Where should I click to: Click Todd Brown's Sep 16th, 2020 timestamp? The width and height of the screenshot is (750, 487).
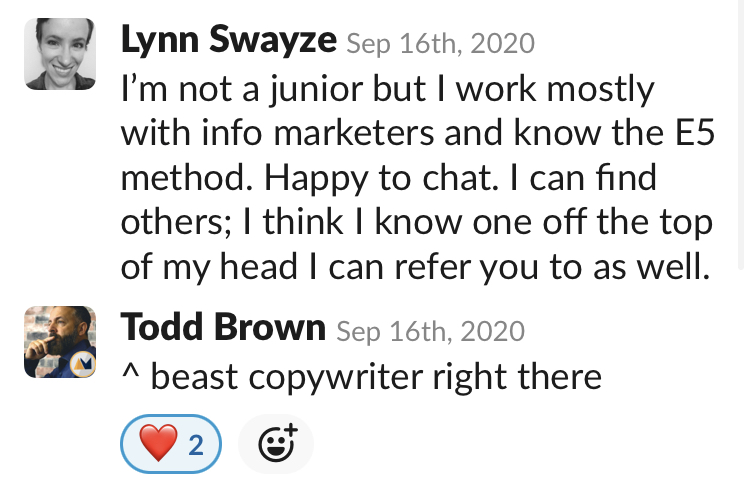click(x=430, y=331)
